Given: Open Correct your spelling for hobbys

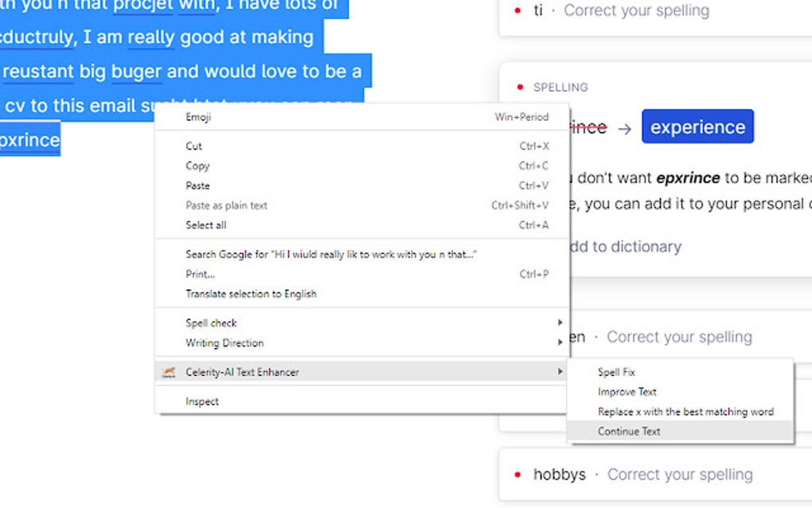Looking at the screenshot, I should click(x=680, y=473).
